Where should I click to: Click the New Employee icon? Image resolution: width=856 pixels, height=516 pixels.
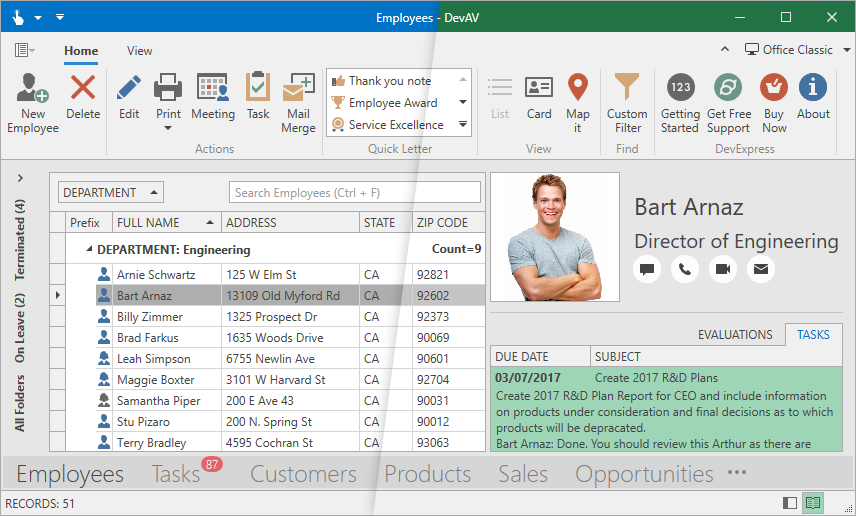click(33, 88)
